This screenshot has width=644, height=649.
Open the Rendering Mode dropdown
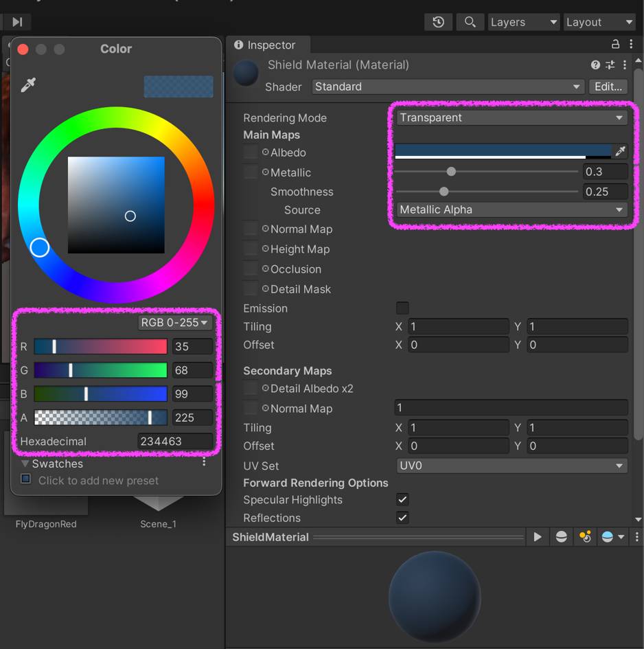[x=511, y=117]
